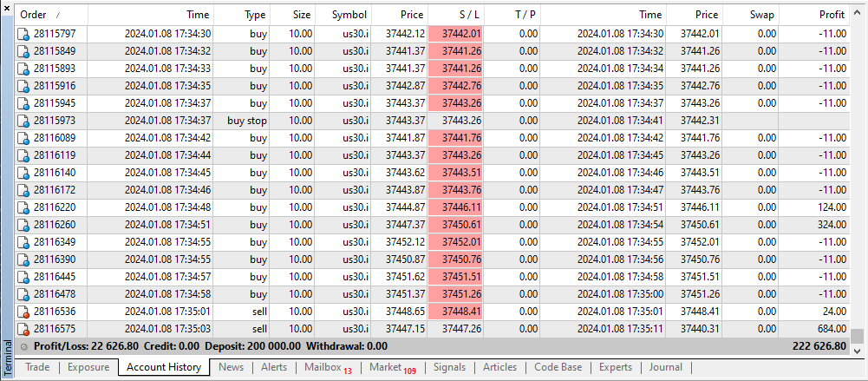Select the buy stop order 28115973 icon
Viewport: 868px width, 381px height.
pos(24,121)
